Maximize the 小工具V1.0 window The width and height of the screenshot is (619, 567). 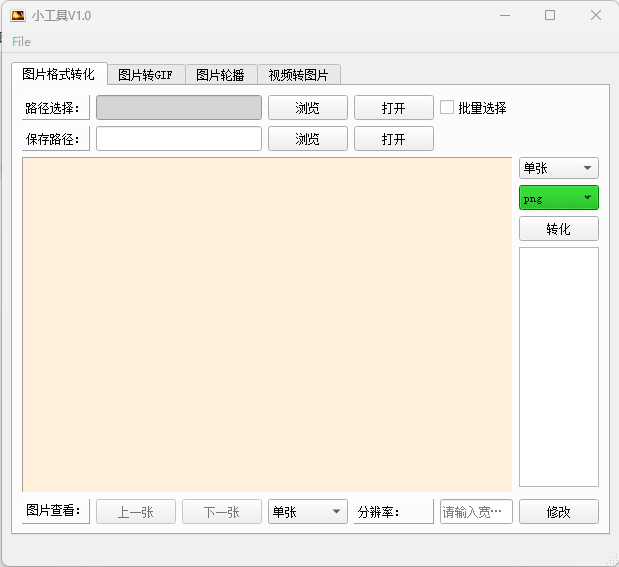[550, 15]
